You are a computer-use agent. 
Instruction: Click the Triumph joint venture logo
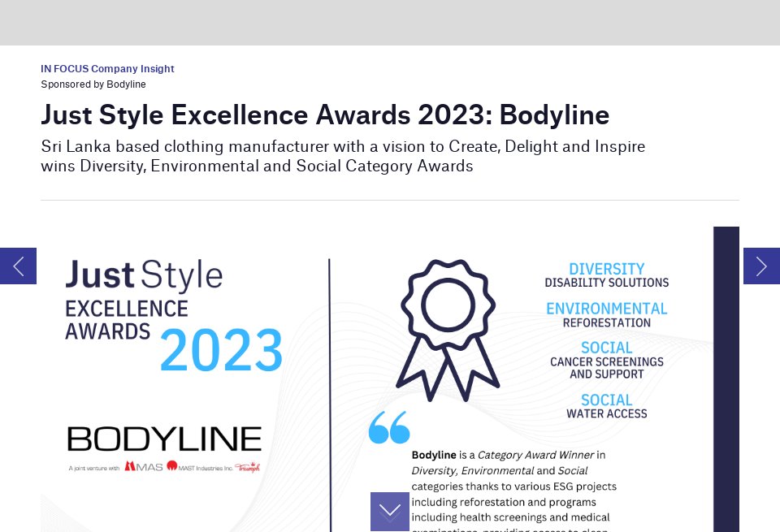(x=248, y=466)
